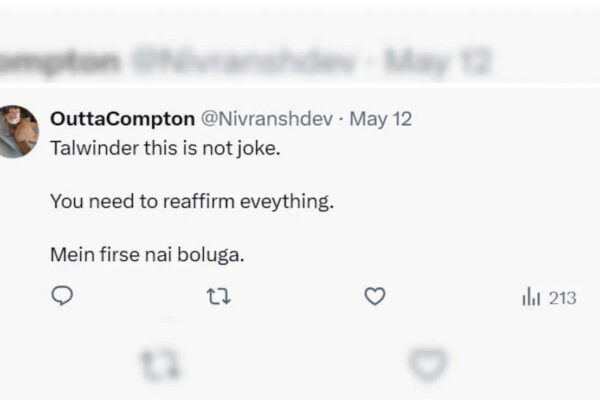
Task: Click the 'You need to reaffirm eveything.' text
Action: point(192,201)
